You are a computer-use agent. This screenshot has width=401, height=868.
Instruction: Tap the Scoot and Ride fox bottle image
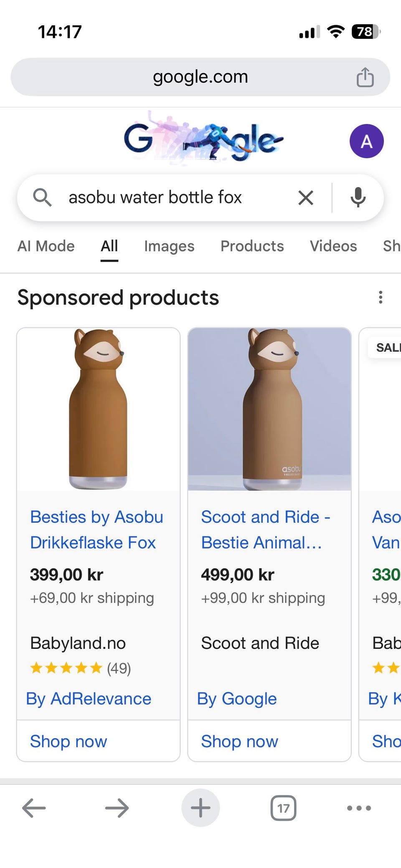pyautogui.click(x=269, y=409)
